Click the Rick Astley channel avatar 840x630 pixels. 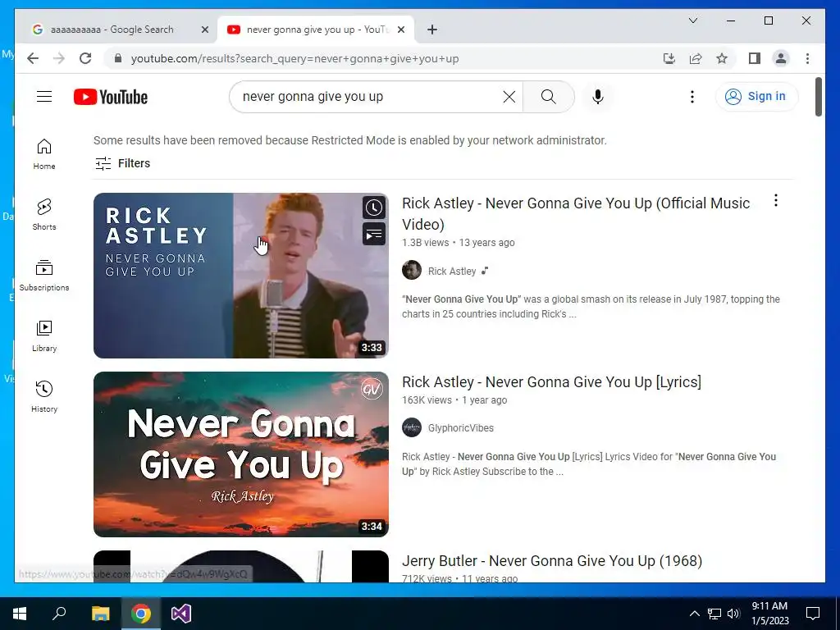412,271
